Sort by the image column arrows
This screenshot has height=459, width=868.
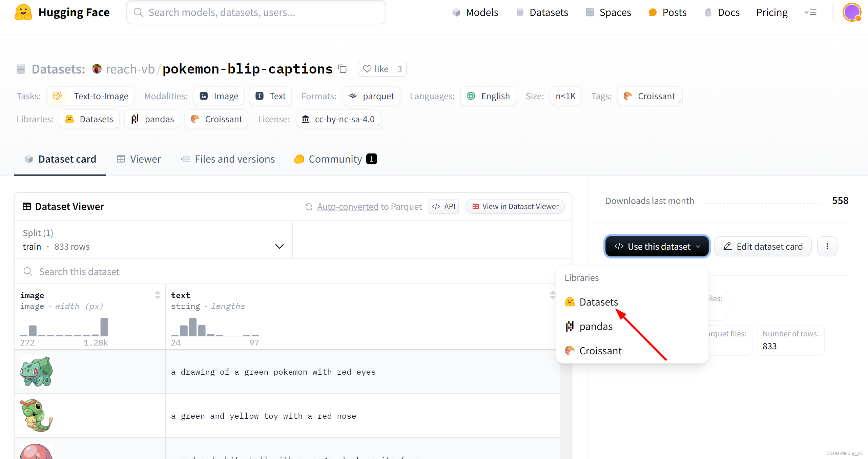tap(158, 295)
